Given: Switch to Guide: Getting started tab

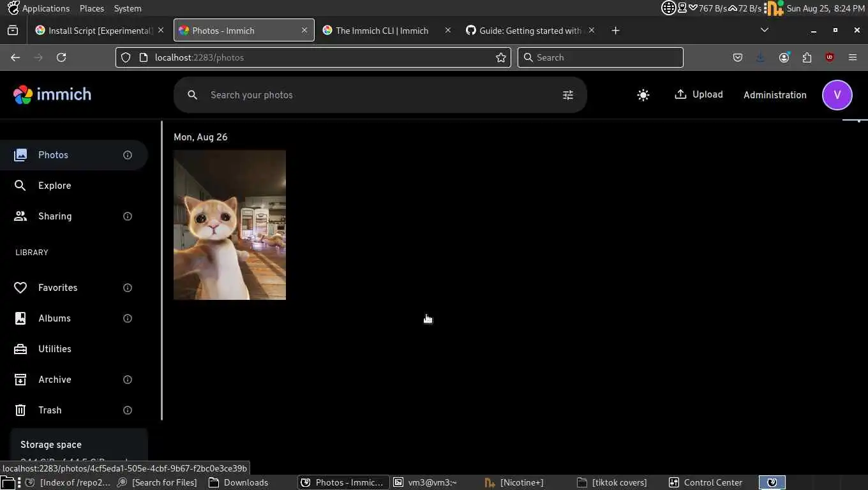Looking at the screenshot, I should click(x=530, y=31).
